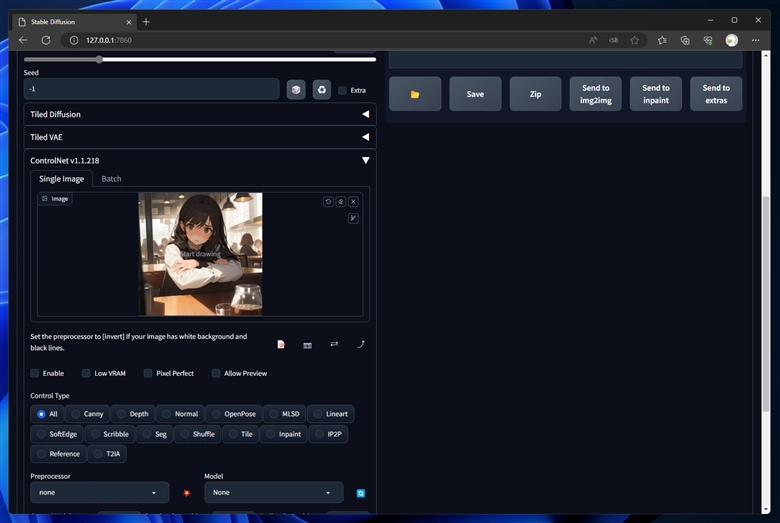Click the eraser icon on ControlNet image

coord(341,201)
